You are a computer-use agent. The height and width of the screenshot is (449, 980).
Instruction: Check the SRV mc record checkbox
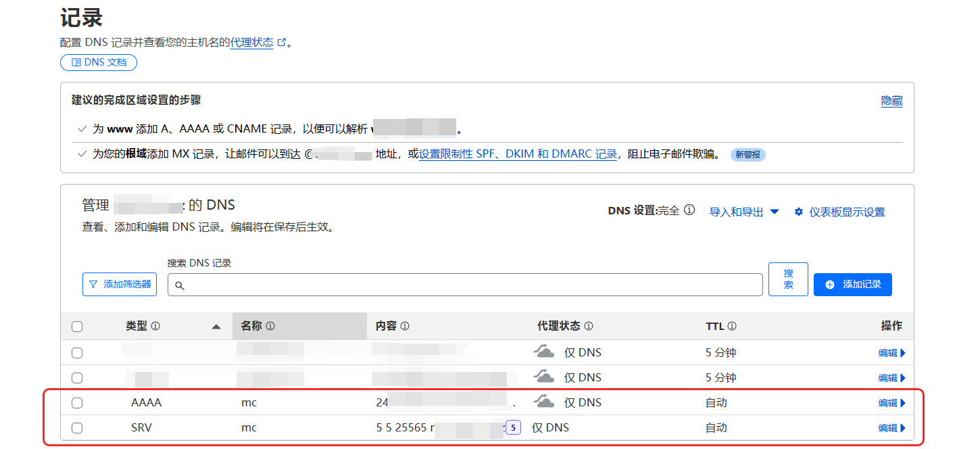[77, 428]
